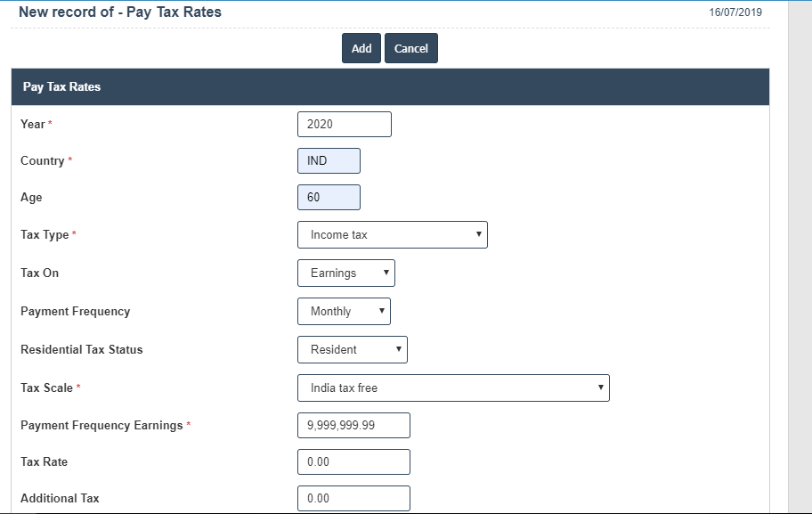Open the Tax Type dropdown
The image size is (812, 514).
click(392, 235)
